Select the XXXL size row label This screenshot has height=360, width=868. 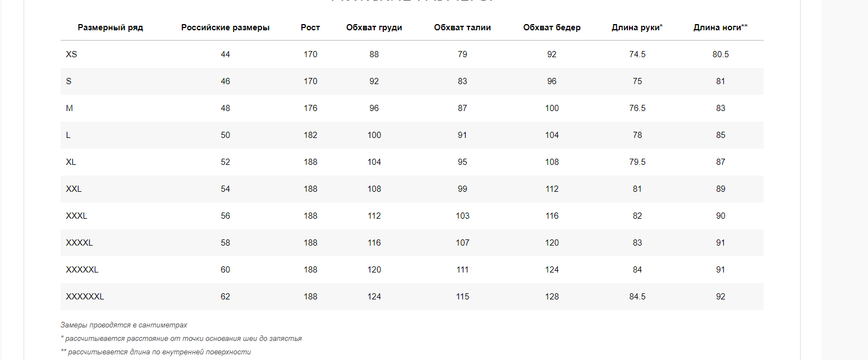pos(76,216)
